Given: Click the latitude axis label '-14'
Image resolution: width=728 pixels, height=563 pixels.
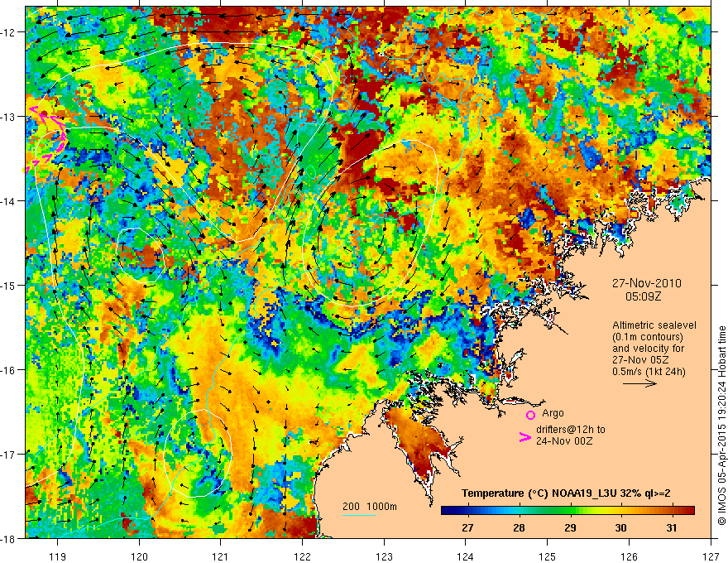Looking at the screenshot, I should click(8, 201).
